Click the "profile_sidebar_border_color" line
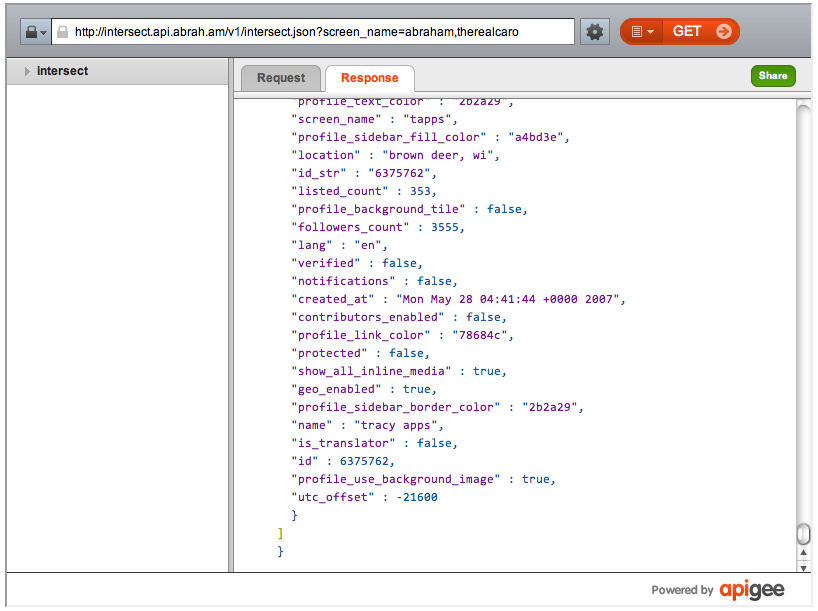 coord(437,408)
